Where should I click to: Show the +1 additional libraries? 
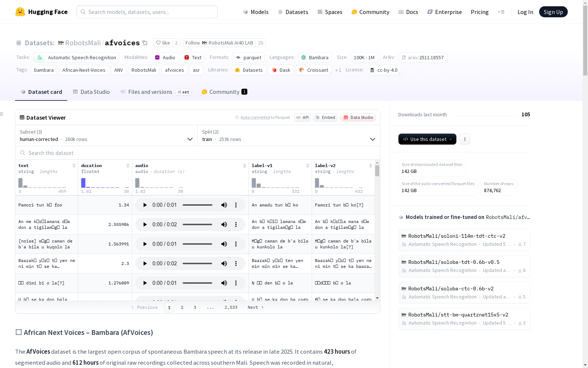[x=338, y=70]
